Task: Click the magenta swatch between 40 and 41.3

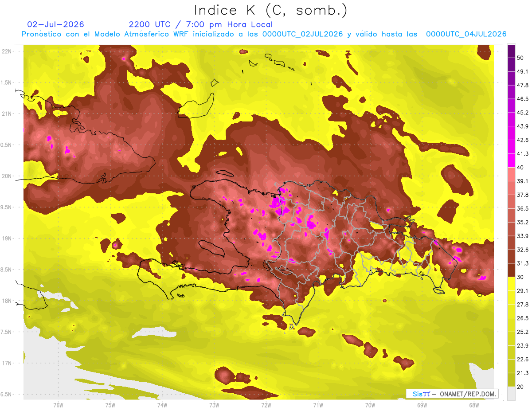Action: coord(511,160)
